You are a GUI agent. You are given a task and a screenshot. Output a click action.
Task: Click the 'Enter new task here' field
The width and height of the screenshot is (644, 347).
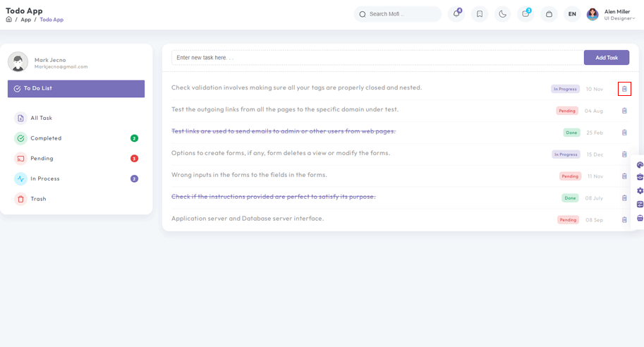tap(377, 58)
